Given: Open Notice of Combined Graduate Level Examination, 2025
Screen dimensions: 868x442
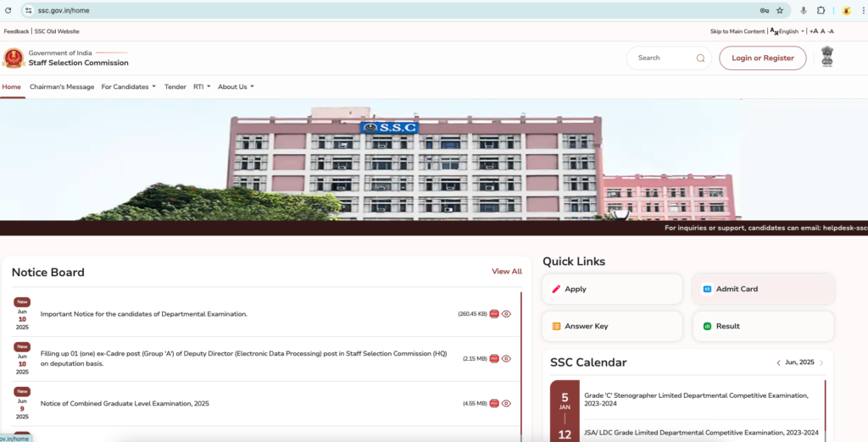Looking at the screenshot, I should point(125,404).
